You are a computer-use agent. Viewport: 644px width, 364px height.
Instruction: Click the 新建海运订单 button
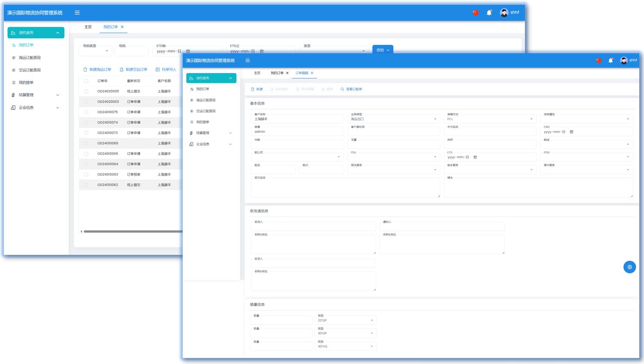[x=98, y=70]
